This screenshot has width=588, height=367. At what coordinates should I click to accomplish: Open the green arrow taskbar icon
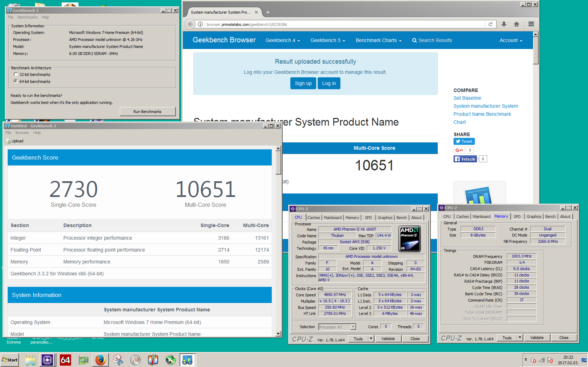coord(171,360)
